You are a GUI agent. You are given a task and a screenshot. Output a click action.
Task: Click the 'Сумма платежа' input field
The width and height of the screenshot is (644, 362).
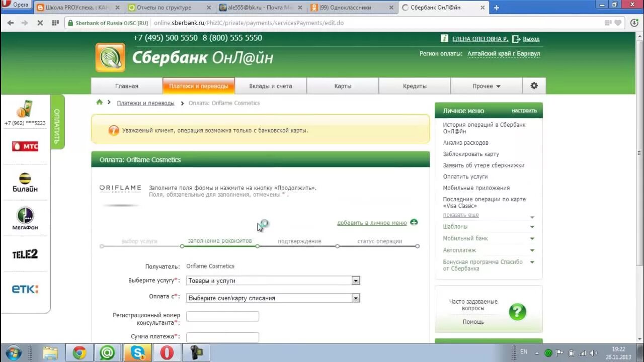[x=222, y=337]
